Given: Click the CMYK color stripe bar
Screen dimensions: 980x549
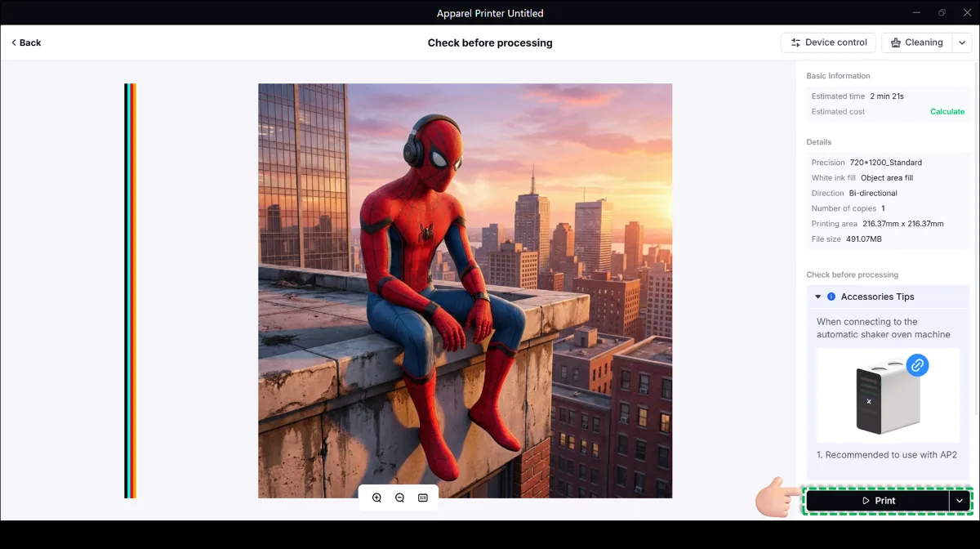Looking at the screenshot, I should (x=130, y=291).
